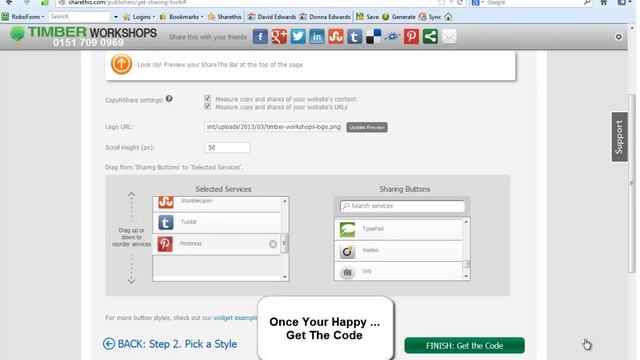Click the Search services field

402,206
